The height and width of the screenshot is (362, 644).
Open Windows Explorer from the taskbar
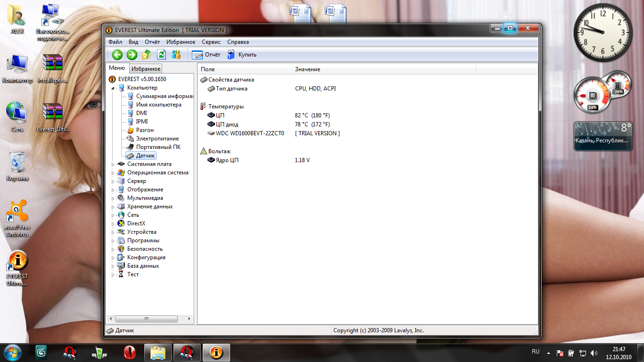coord(158,352)
